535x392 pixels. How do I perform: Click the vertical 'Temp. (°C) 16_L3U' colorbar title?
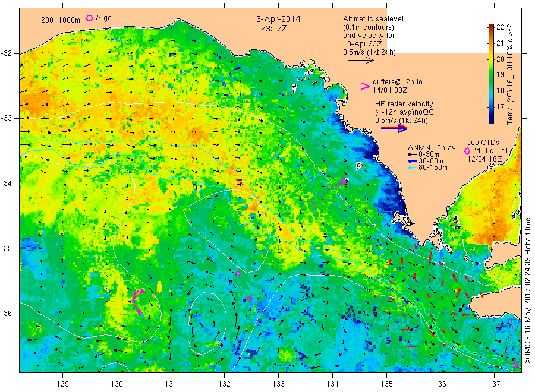point(510,74)
